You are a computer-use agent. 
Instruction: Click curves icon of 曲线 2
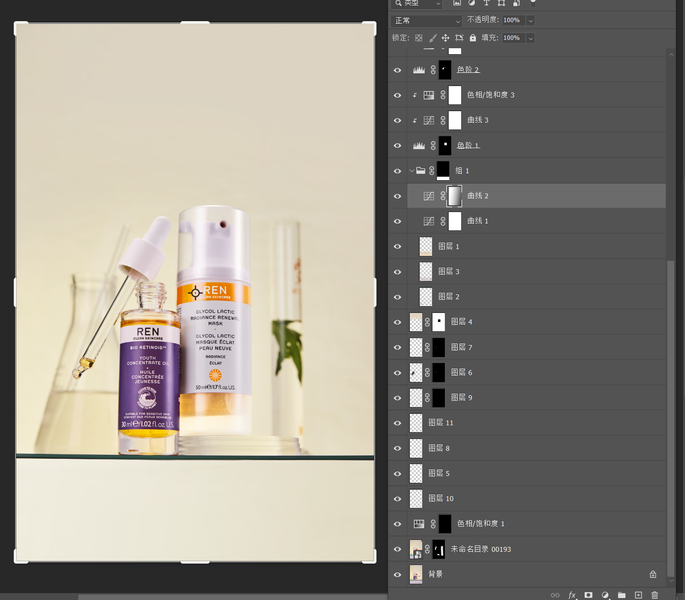[x=429, y=196]
